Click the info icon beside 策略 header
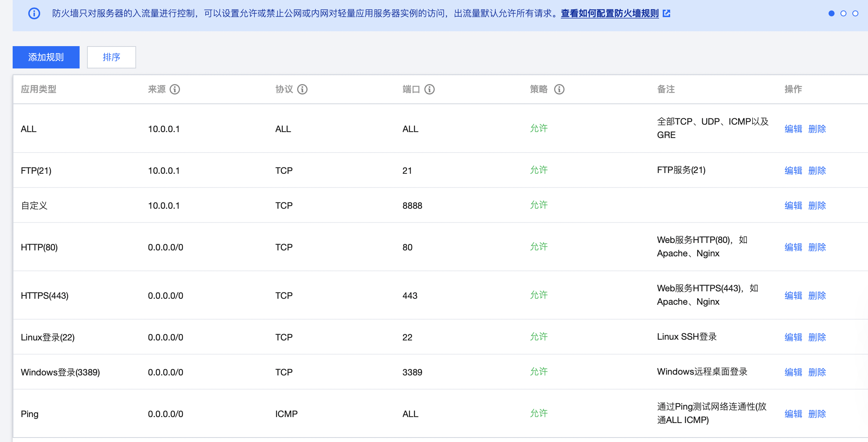Screen dimensions: 868x442 (559, 89)
